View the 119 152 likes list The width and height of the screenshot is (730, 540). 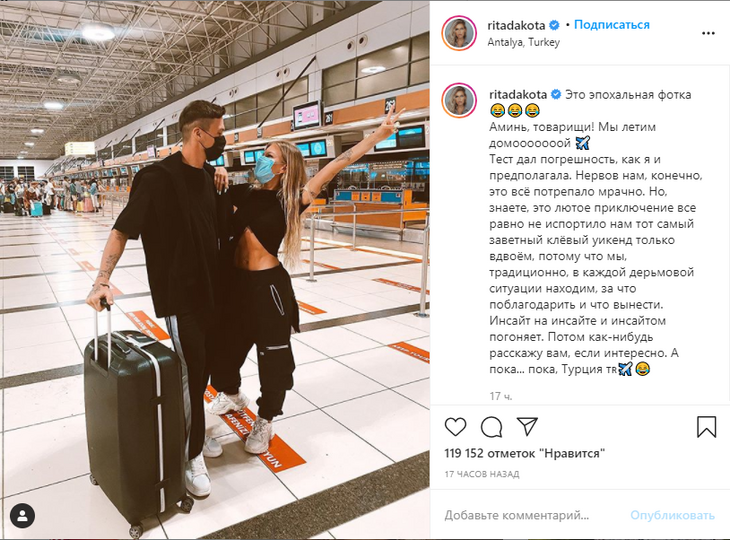pyautogui.click(x=524, y=453)
